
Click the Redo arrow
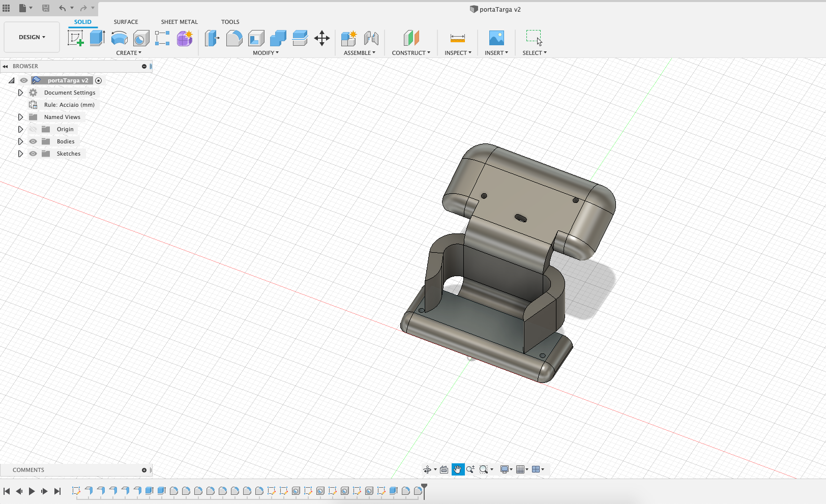click(83, 8)
